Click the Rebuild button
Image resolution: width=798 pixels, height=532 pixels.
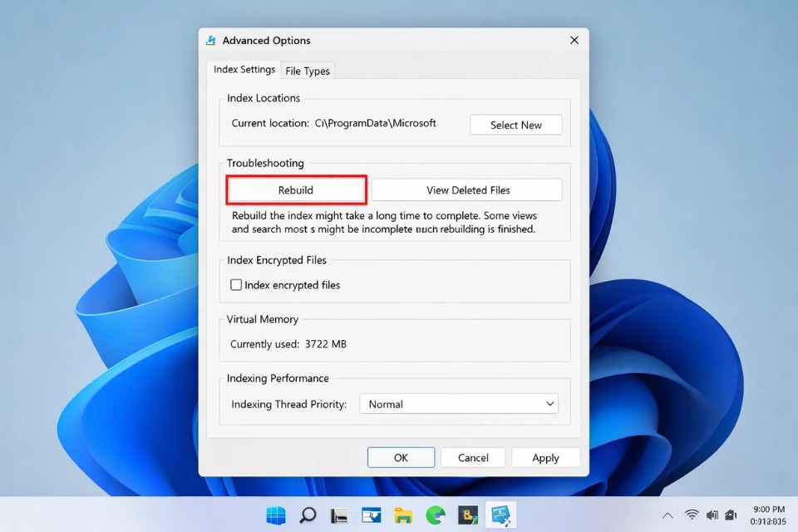coord(295,190)
